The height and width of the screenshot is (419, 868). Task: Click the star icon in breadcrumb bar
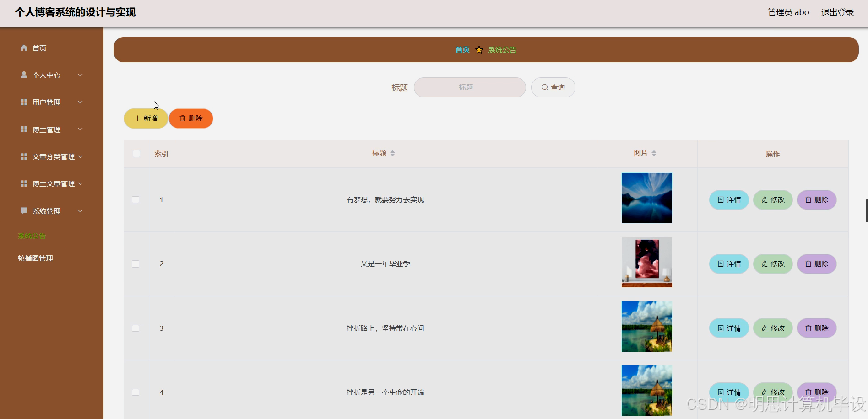[479, 50]
